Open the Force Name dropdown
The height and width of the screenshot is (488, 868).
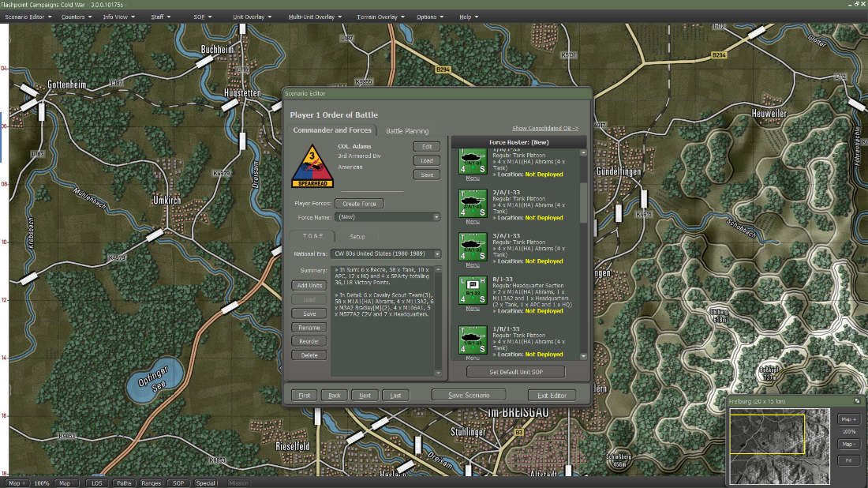387,217
